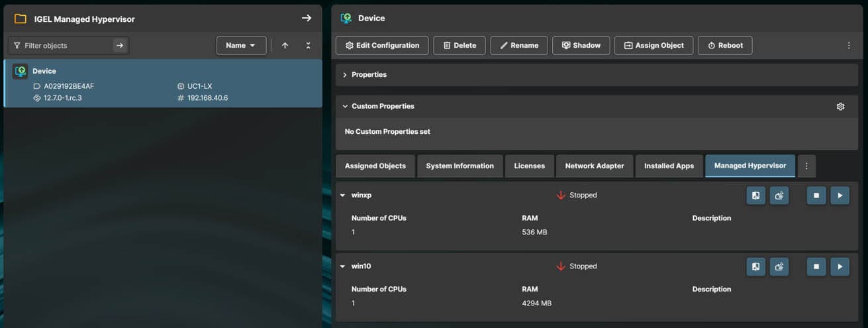The height and width of the screenshot is (328, 868).
Task: Open Edit Configuration
Action: [382, 46]
